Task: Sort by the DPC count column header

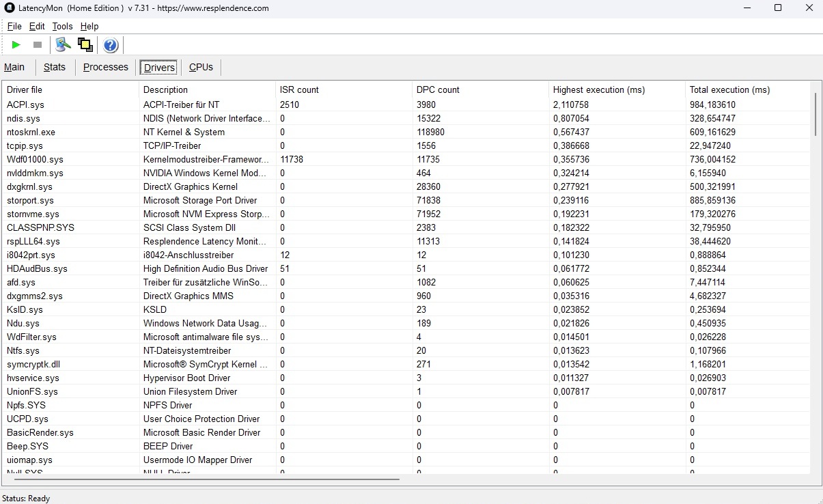Action: [438, 89]
